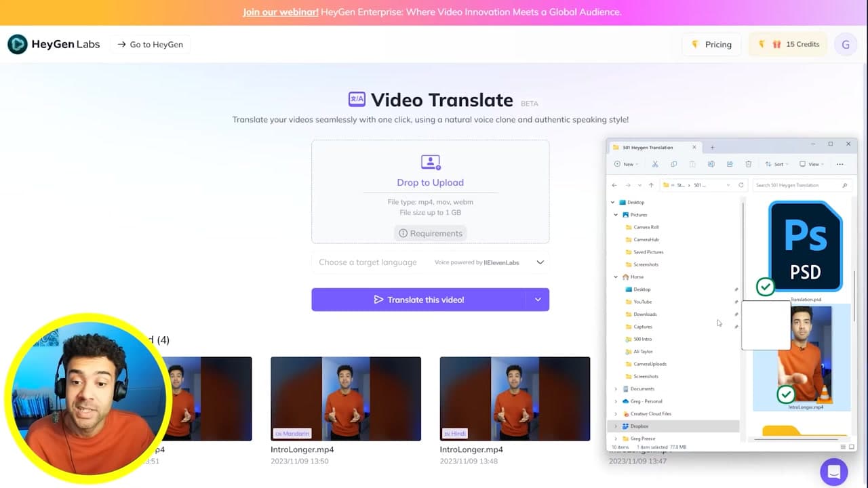Select the IntroLonger.mp4 file in Explorer
This screenshot has height=488, width=868.
(x=802, y=358)
